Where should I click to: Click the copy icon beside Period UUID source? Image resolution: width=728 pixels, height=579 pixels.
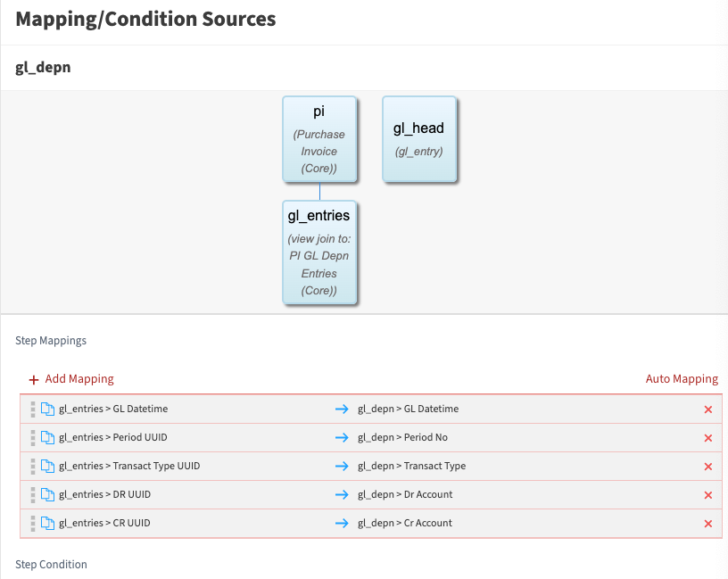point(48,438)
